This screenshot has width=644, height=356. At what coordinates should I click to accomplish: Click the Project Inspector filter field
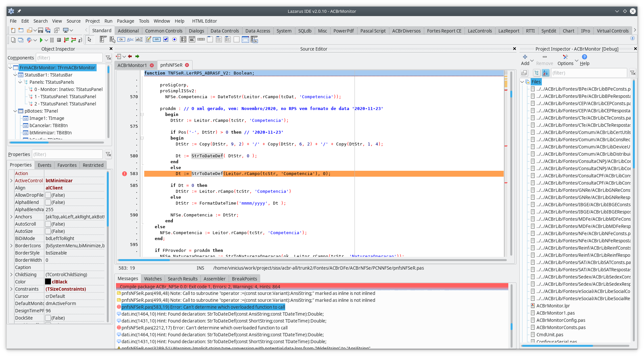click(589, 73)
